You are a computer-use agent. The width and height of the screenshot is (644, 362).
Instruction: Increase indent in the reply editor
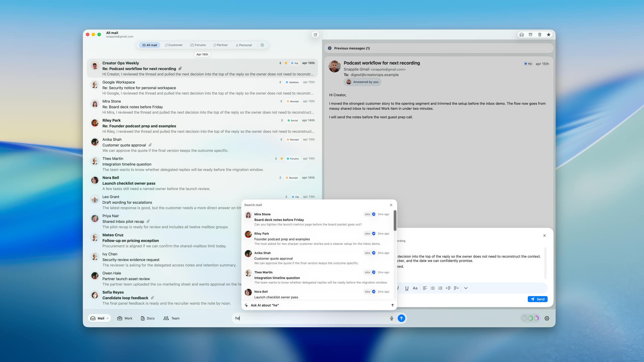pyautogui.click(x=448, y=288)
